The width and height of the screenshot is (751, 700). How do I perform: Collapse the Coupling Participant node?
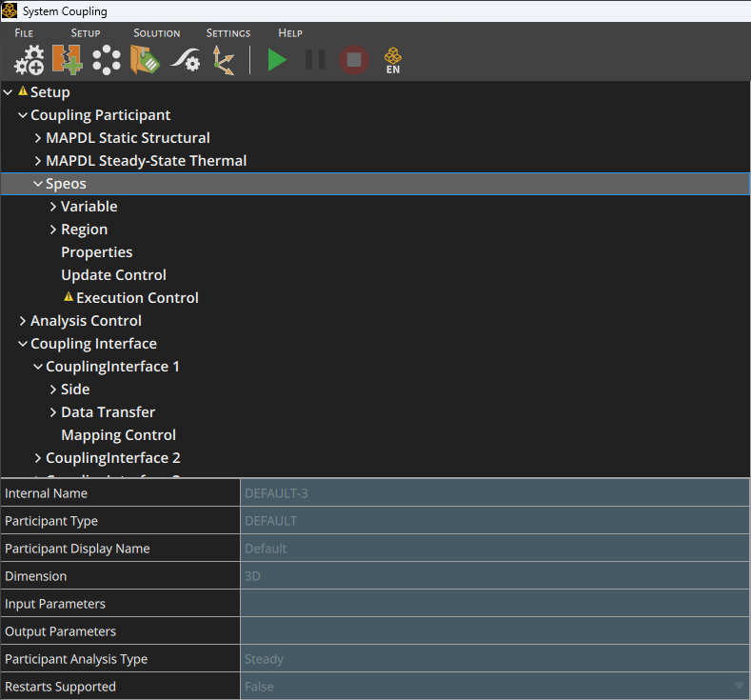tap(23, 115)
